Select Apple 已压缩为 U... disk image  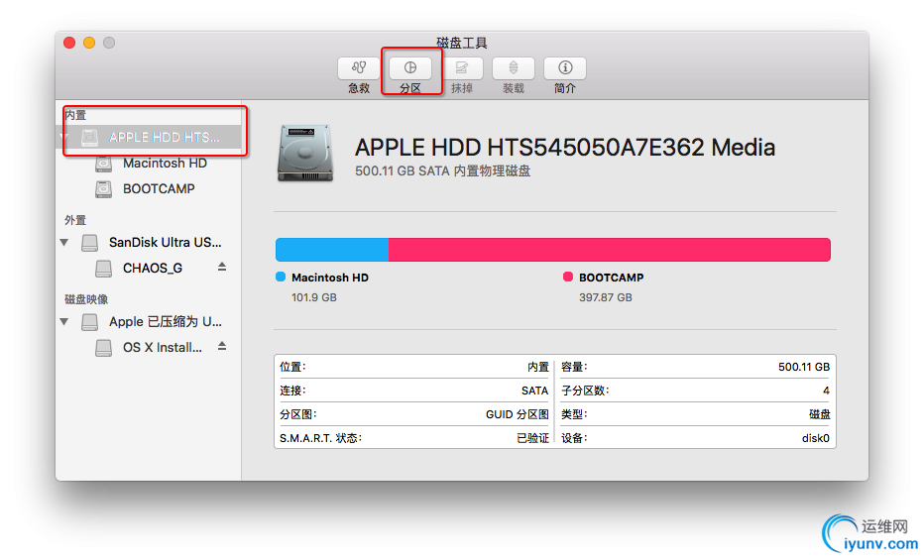pyautogui.click(x=165, y=322)
